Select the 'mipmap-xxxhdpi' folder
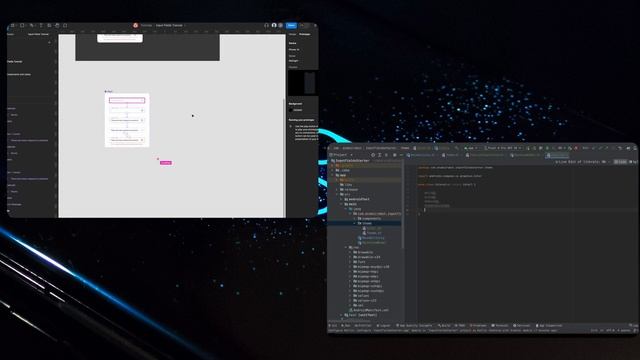 [x=369, y=291]
